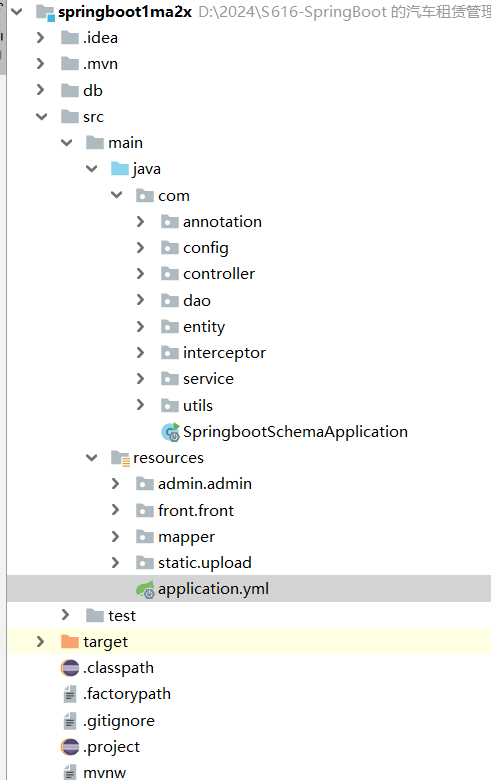Click the com package icon
Image resolution: width=491 pixels, height=780 pixels.
click(145, 195)
